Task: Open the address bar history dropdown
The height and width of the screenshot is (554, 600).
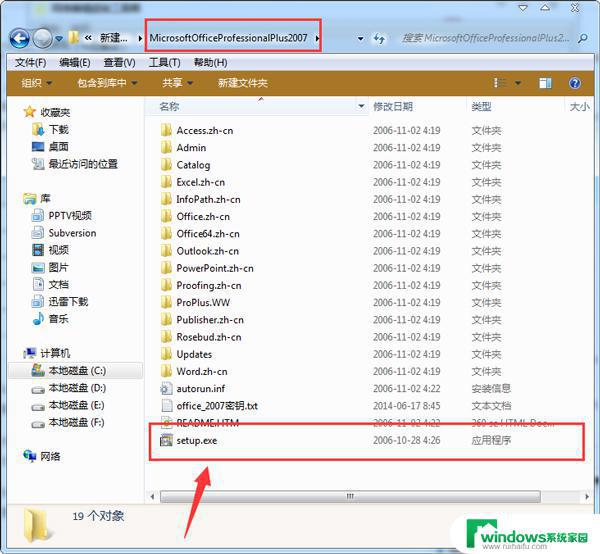Action: tap(360, 39)
